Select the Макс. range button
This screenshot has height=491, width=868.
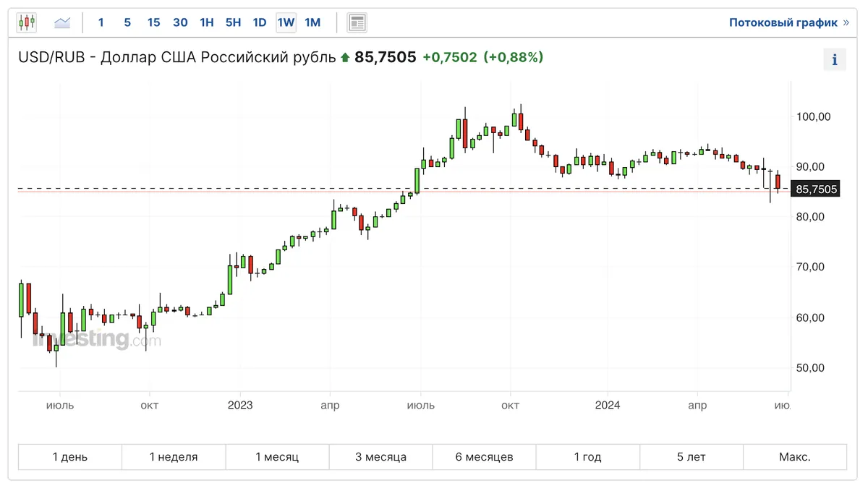[794, 457]
